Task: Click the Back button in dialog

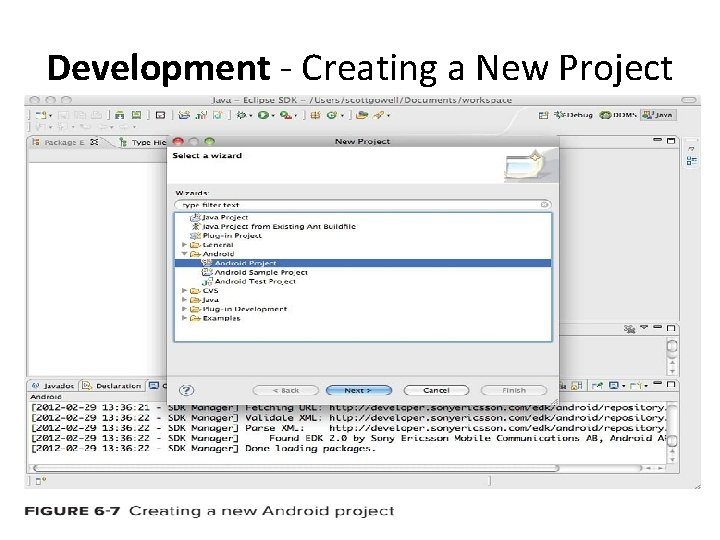Action: pyautogui.click(x=286, y=390)
